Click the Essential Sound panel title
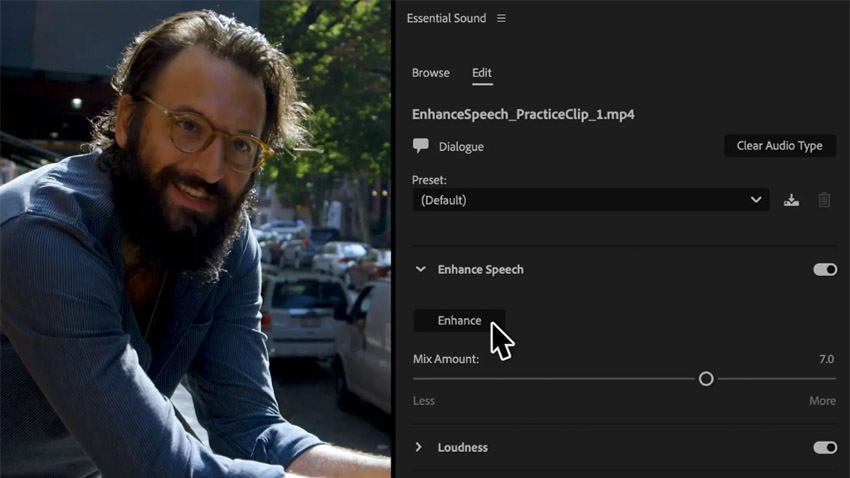Viewport: 850px width, 478px height. [446, 18]
